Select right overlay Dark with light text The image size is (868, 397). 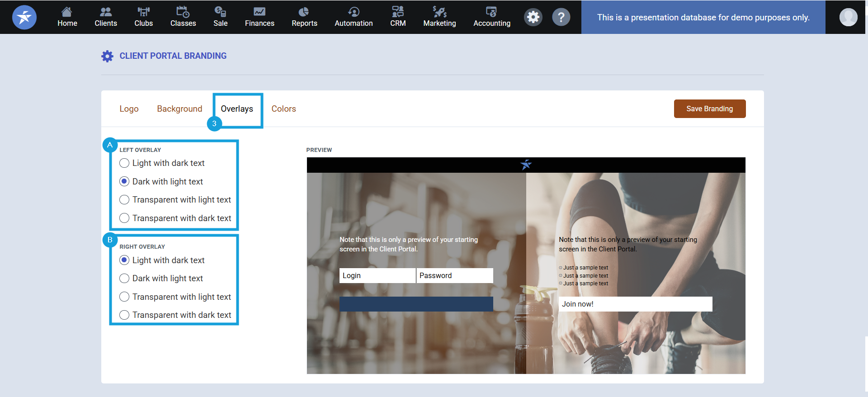(x=124, y=279)
